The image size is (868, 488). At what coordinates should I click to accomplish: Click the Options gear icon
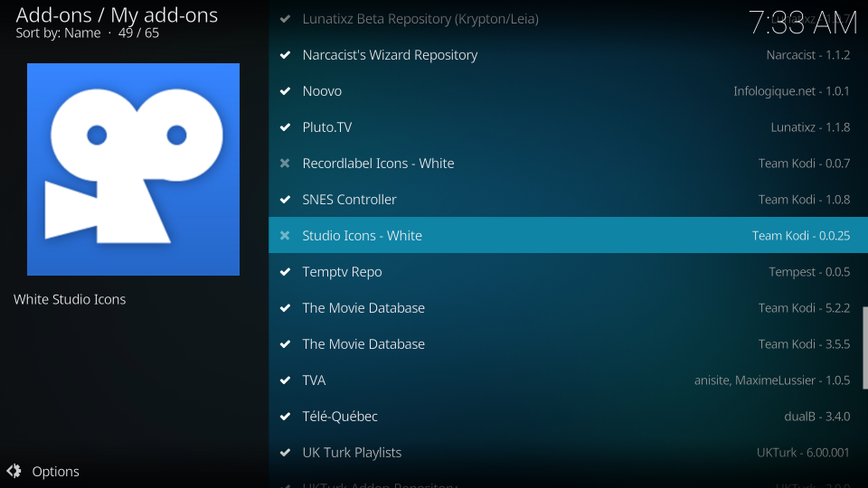pos(14,471)
